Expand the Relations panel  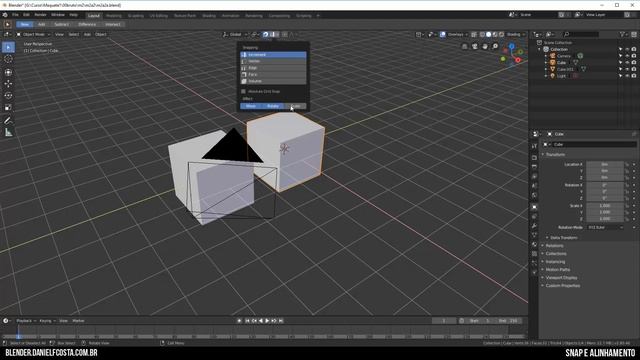coord(554,246)
